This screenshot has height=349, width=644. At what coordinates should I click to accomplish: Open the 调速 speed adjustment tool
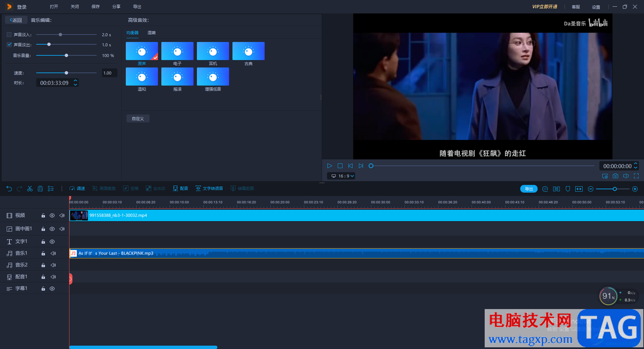pos(77,189)
